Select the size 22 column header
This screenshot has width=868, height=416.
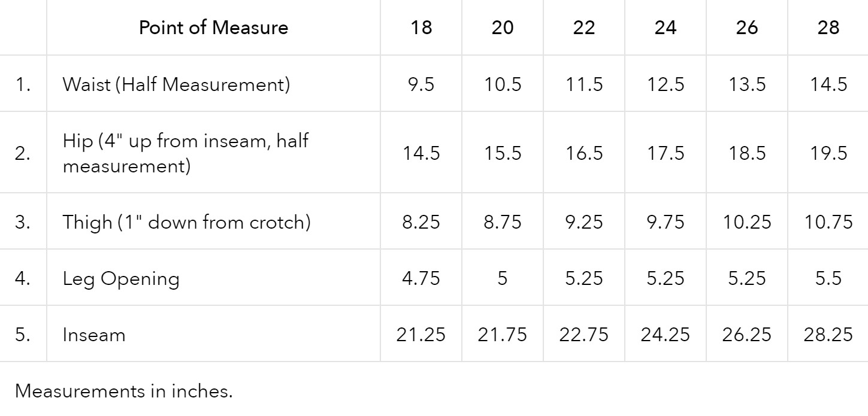click(583, 28)
